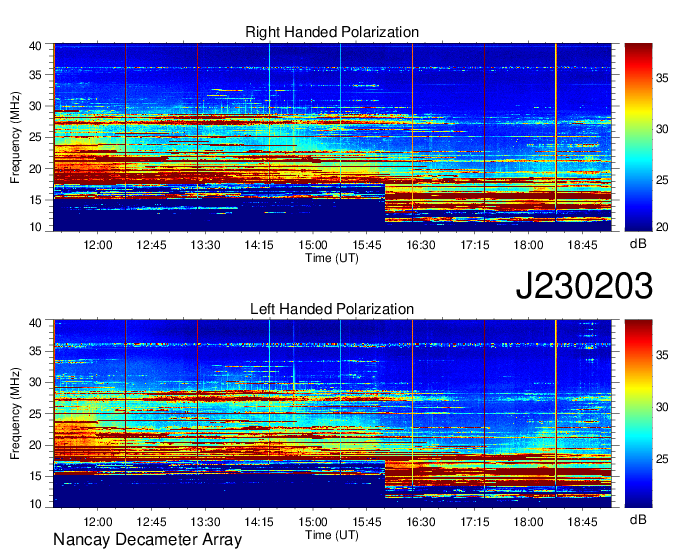This screenshot has width=680, height=552.
Task: Click the 18:45 tick under Left Handed plot
Action: [x=582, y=522]
